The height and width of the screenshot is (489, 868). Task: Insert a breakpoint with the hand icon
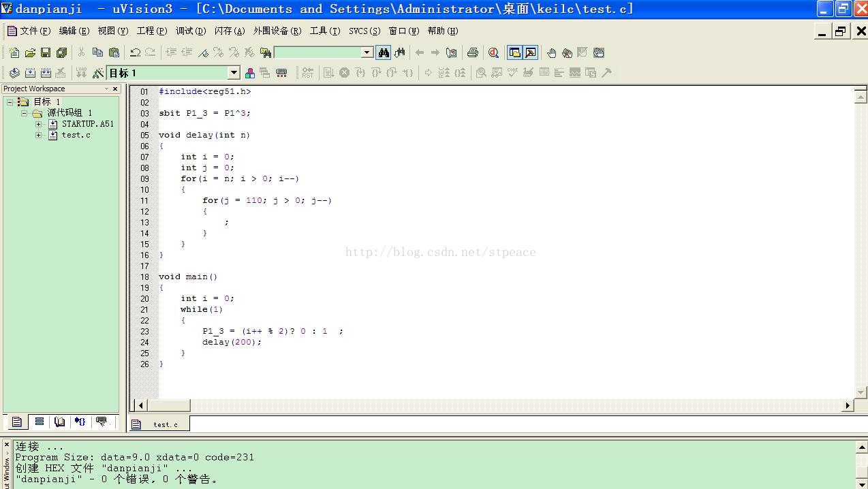(x=551, y=52)
